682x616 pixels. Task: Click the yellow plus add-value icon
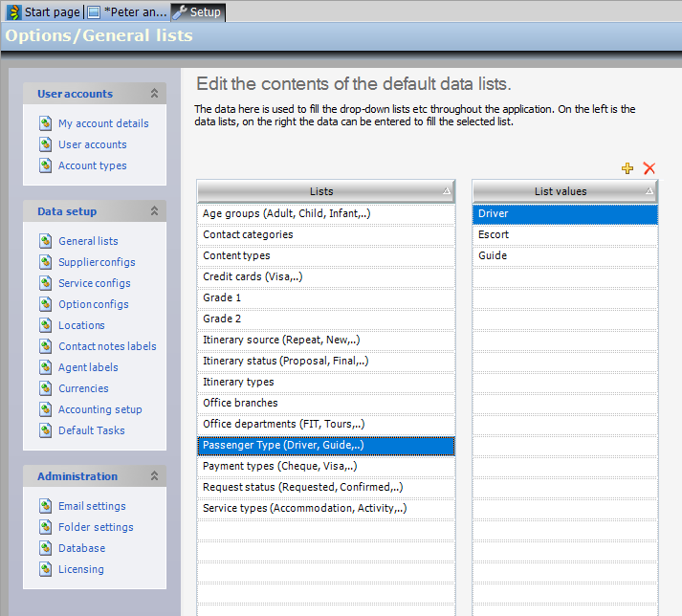[627, 168]
